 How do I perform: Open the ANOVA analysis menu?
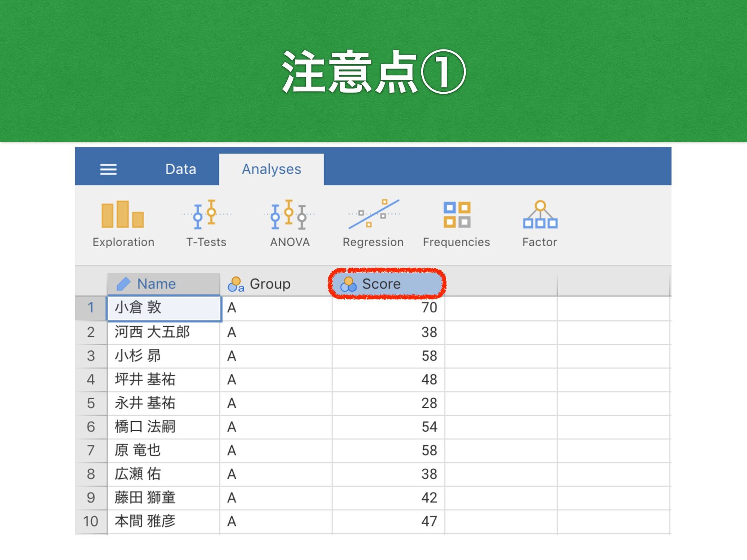(290, 224)
